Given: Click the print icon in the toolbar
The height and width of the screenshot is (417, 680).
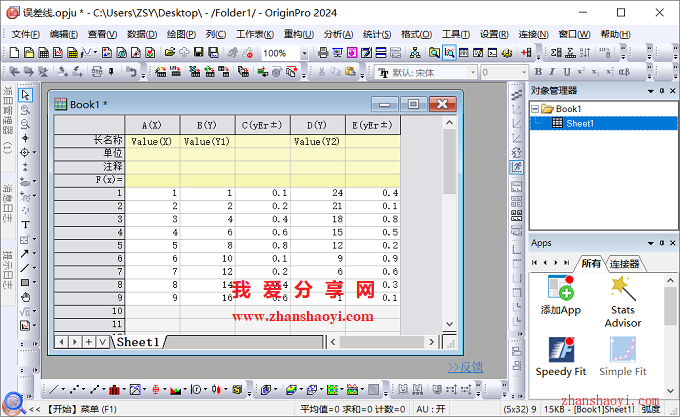Looking at the screenshot, I should (x=323, y=53).
